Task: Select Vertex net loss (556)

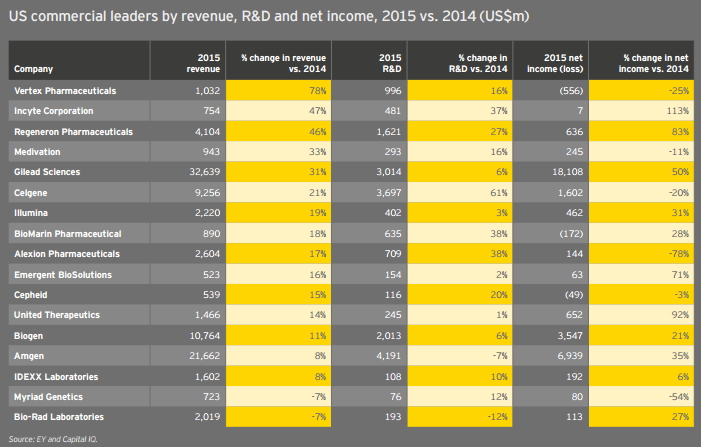Action: click(571, 91)
